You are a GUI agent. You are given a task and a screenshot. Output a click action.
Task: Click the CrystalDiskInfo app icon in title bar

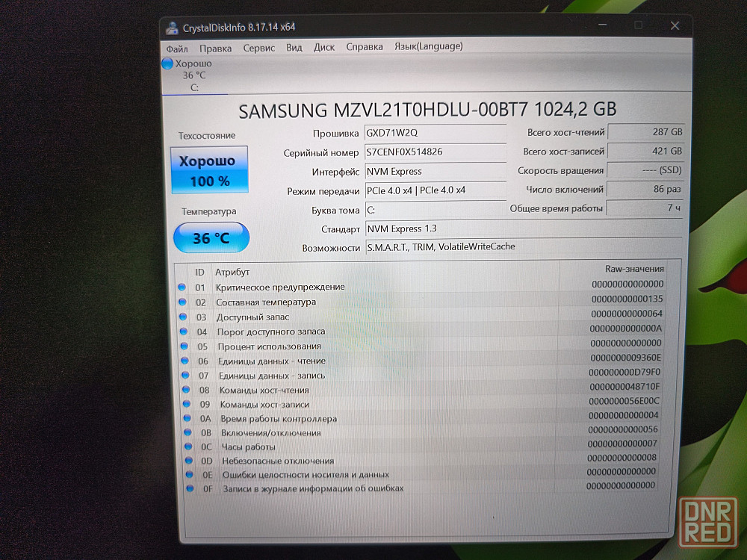coord(172,28)
